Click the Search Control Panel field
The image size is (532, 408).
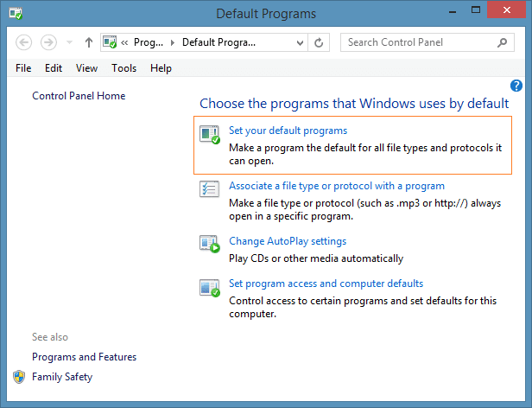pos(427,42)
